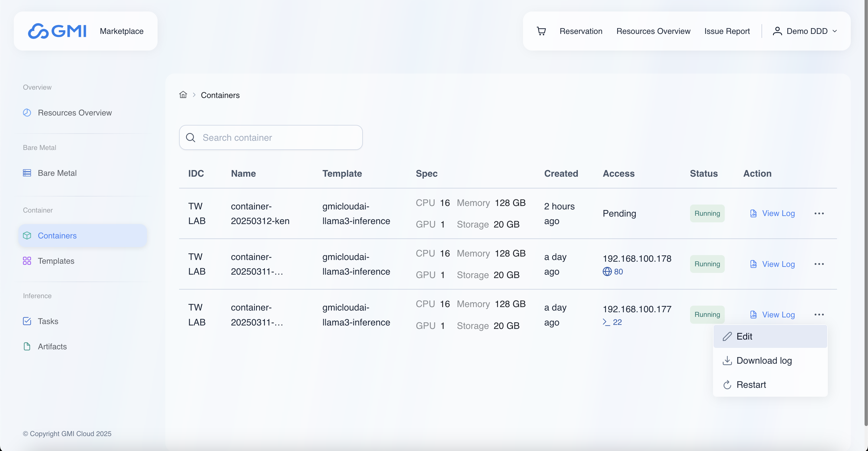This screenshot has width=868, height=451.
Task: Open Tasks in sidebar
Action: coord(48,321)
